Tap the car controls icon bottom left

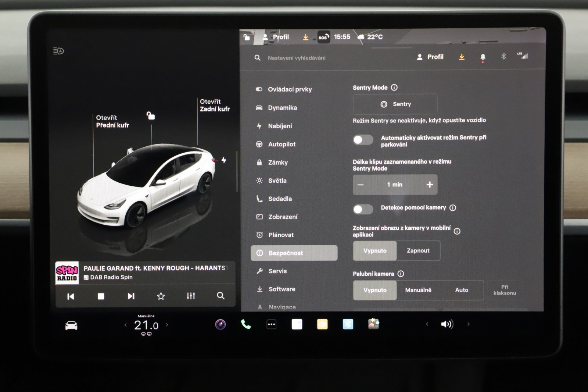[71, 325]
